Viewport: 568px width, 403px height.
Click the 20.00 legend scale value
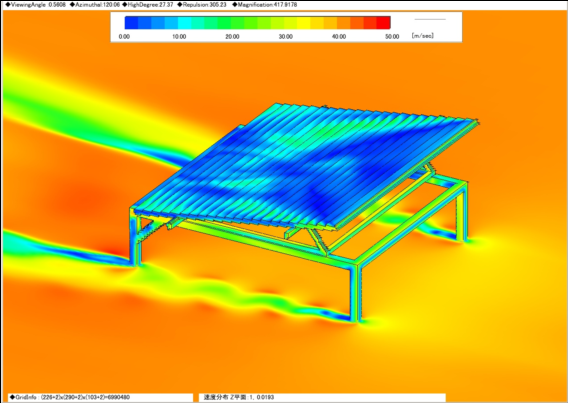232,37
